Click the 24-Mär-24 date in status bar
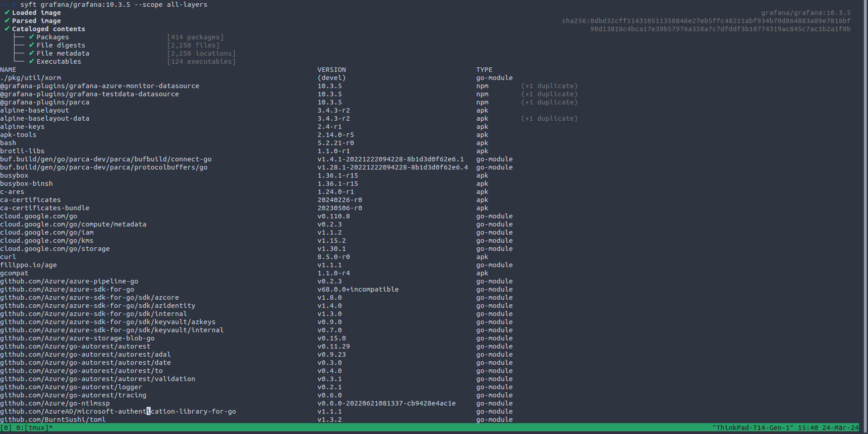868x434 pixels. click(x=840, y=428)
